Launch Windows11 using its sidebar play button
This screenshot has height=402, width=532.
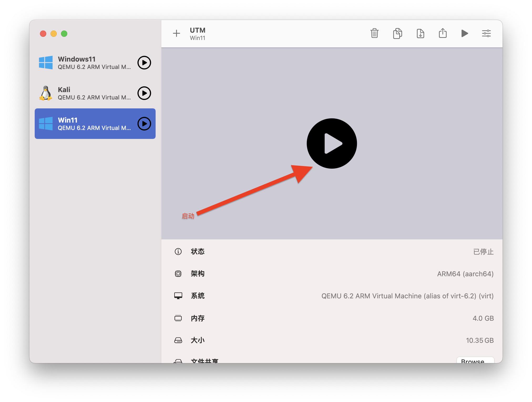(144, 63)
